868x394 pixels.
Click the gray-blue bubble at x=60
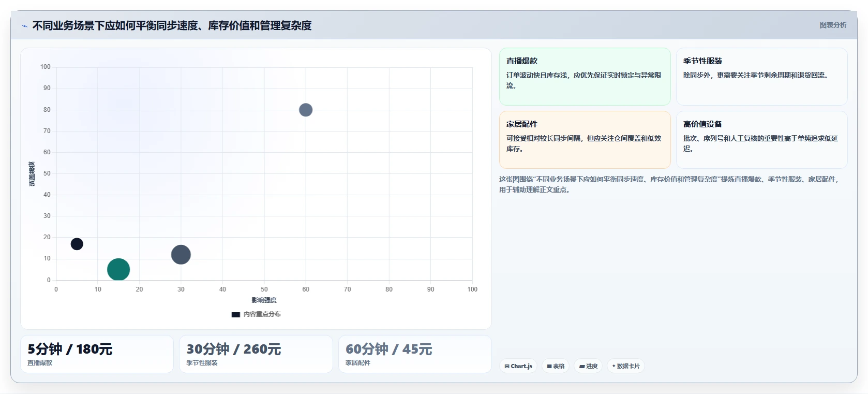(x=306, y=110)
